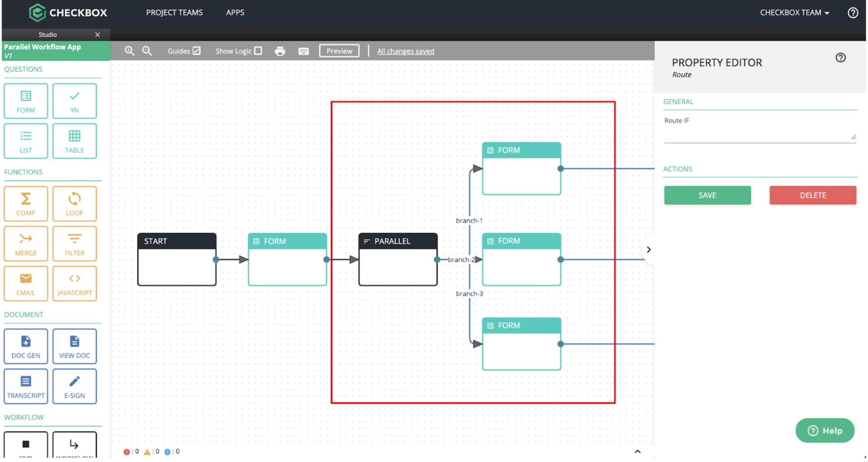Select the MERGE function tool
Screen dimensions: 868x462
pyautogui.click(x=26, y=244)
